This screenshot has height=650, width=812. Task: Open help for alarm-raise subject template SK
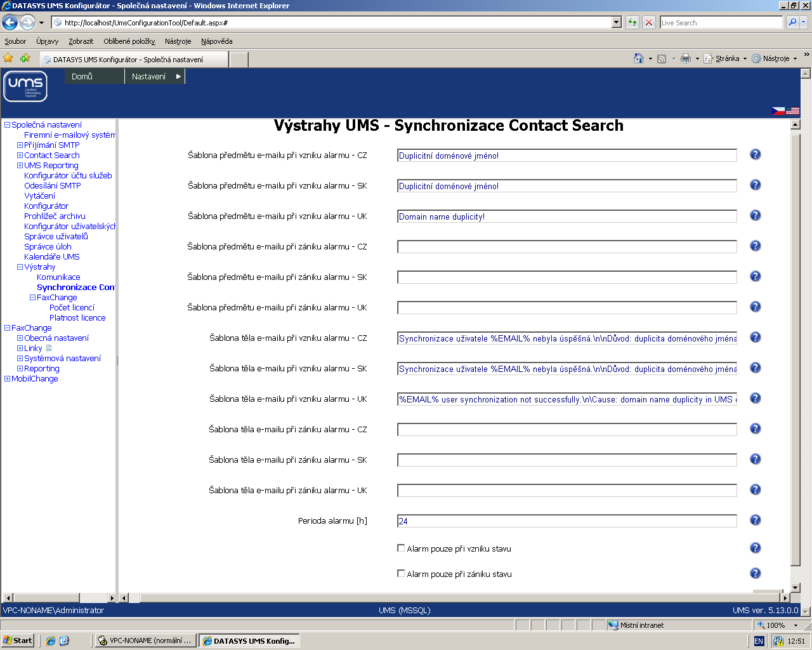pos(755,185)
